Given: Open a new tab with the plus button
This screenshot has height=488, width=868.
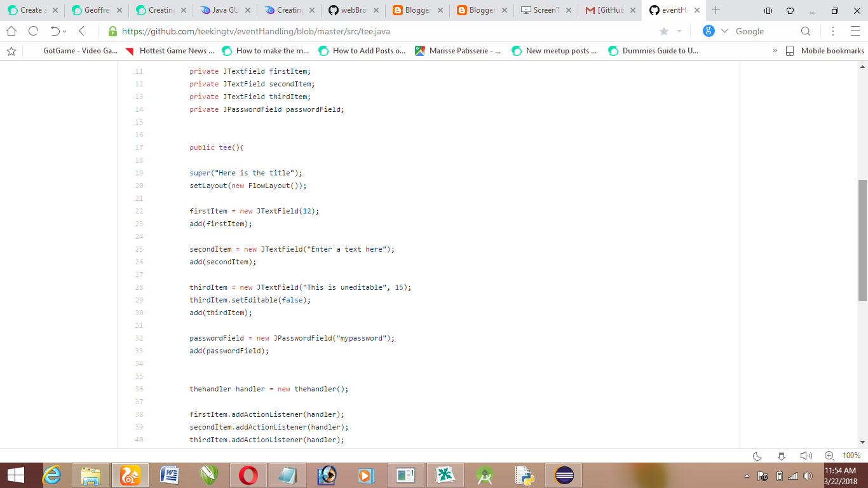Looking at the screenshot, I should coord(716,10).
